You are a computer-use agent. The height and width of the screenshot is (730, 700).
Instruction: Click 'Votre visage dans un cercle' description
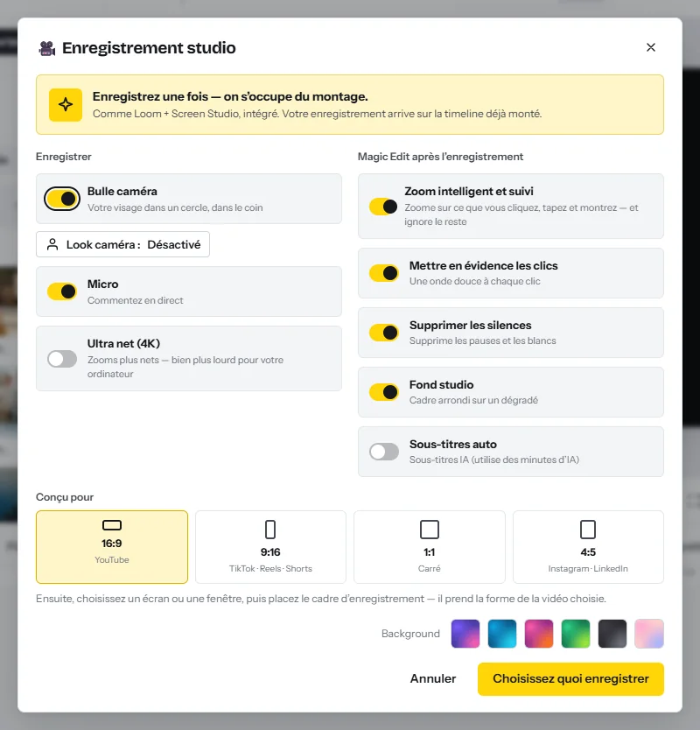tap(175, 207)
